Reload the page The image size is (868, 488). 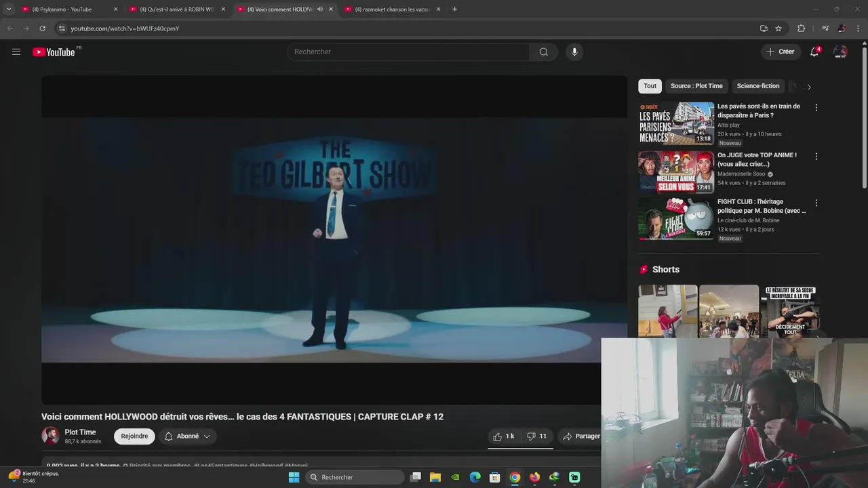[x=42, y=28]
